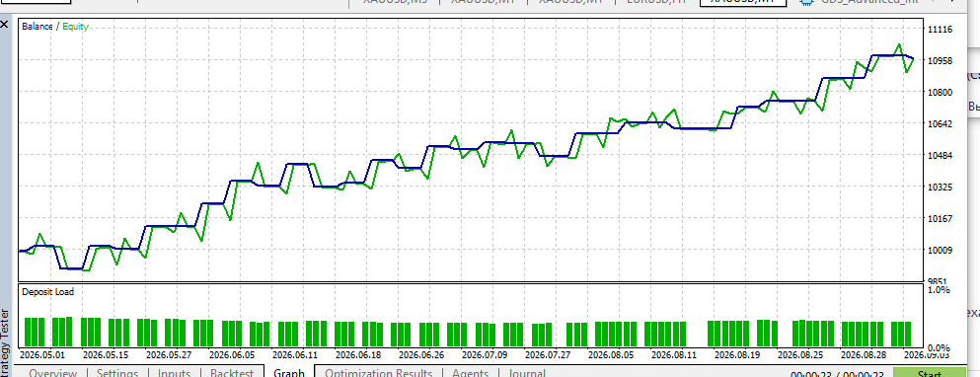Switch to the Backtest tab
The width and height of the screenshot is (980, 377).
click(x=232, y=373)
